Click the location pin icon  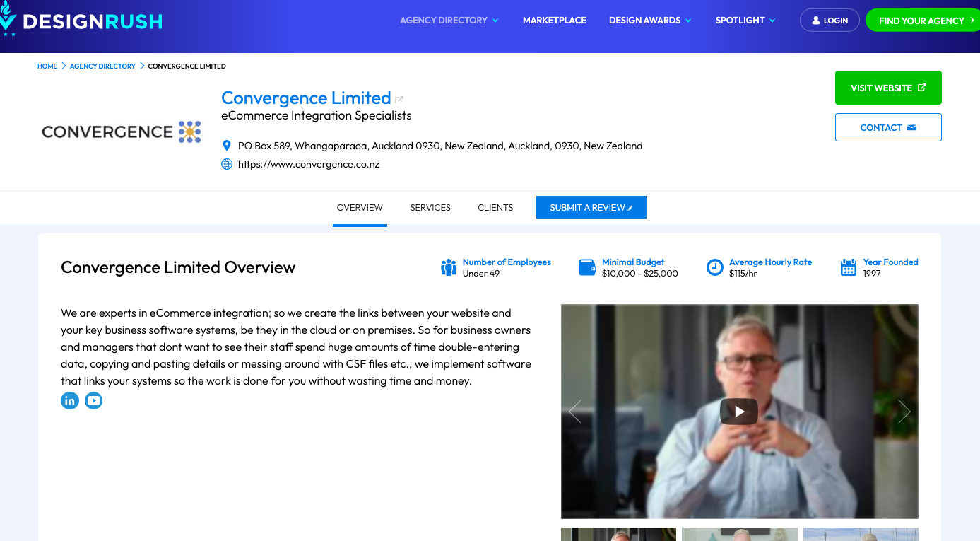[x=227, y=146]
